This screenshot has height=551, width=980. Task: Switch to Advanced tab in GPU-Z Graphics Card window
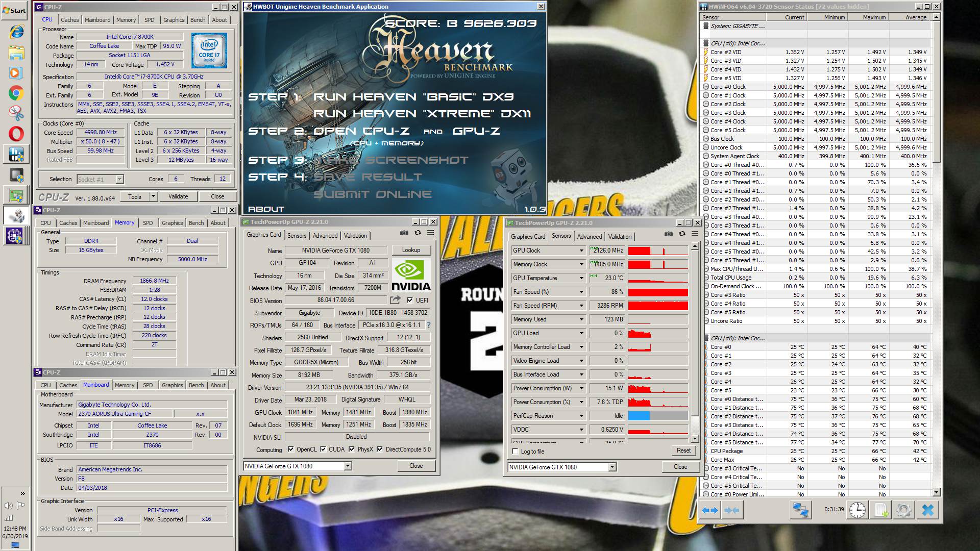[325, 236]
